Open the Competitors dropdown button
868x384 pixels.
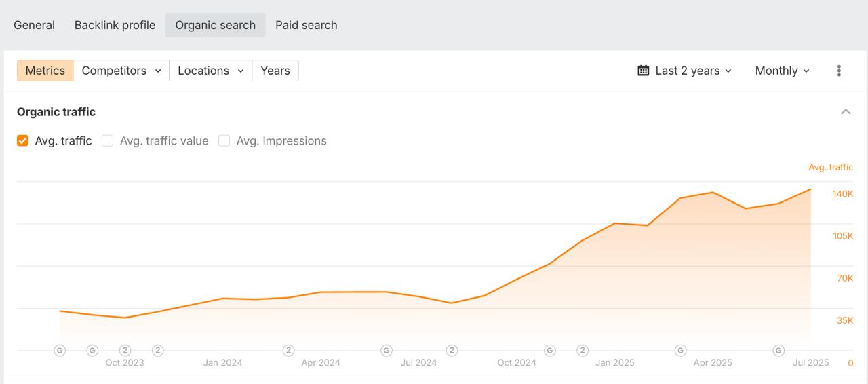(121, 71)
